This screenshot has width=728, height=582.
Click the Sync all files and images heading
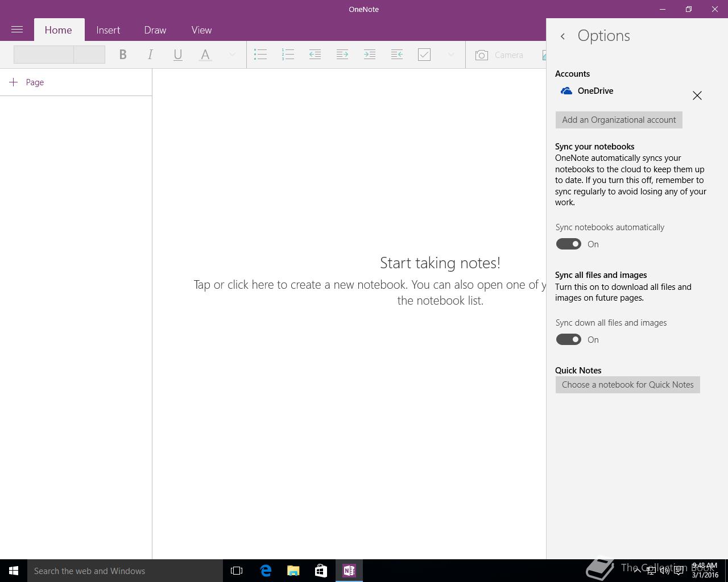601,275
